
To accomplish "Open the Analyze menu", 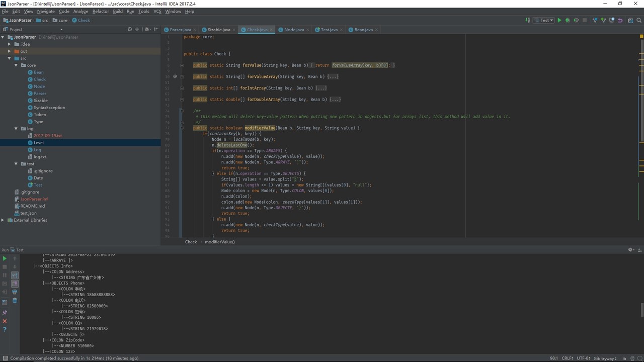I will click(80, 11).
